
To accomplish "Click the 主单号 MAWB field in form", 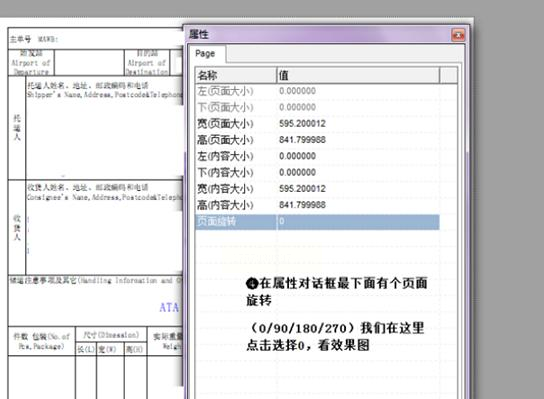I will [x=96, y=39].
